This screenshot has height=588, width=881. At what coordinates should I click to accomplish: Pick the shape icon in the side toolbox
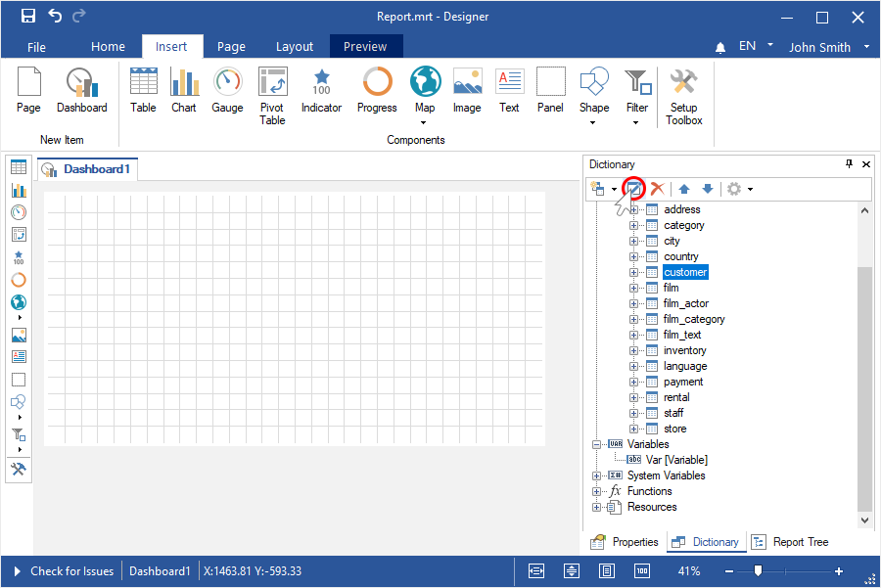pyautogui.click(x=19, y=402)
